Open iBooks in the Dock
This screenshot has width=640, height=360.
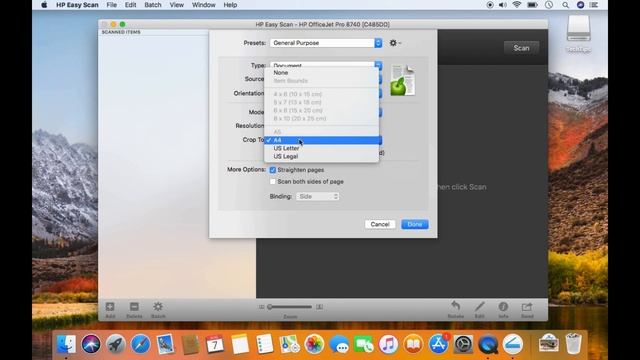[x=413, y=344]
